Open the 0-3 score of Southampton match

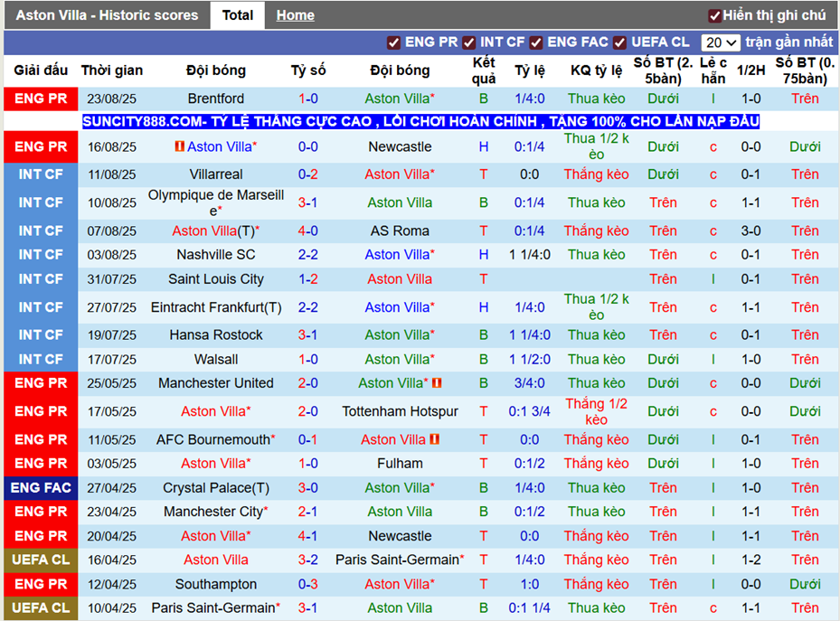308,585
